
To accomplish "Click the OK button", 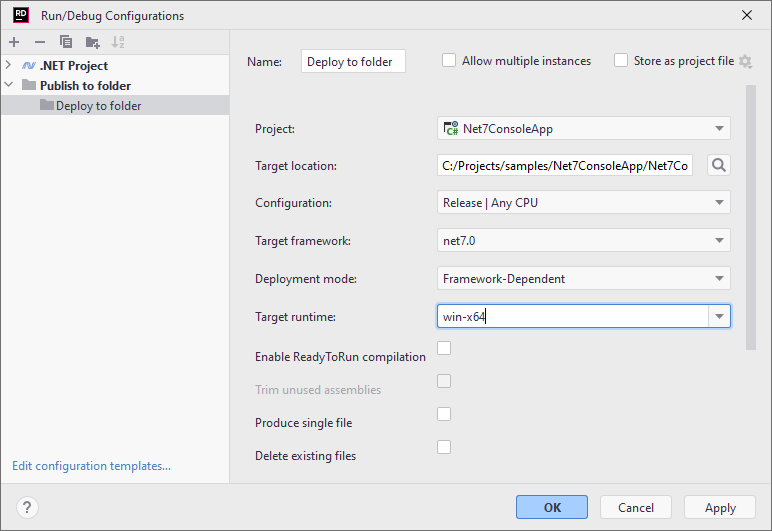I will pos(552,507).
